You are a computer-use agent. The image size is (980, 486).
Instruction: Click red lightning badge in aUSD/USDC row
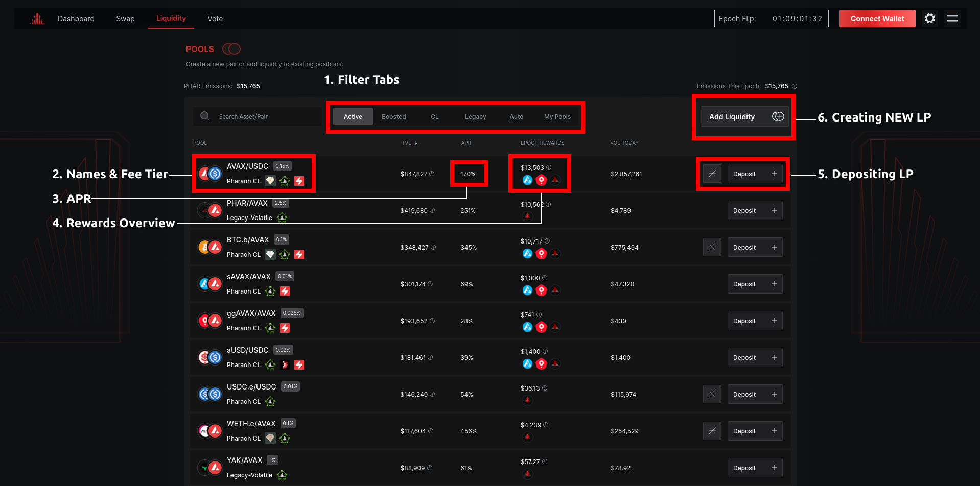click(299, 364)
